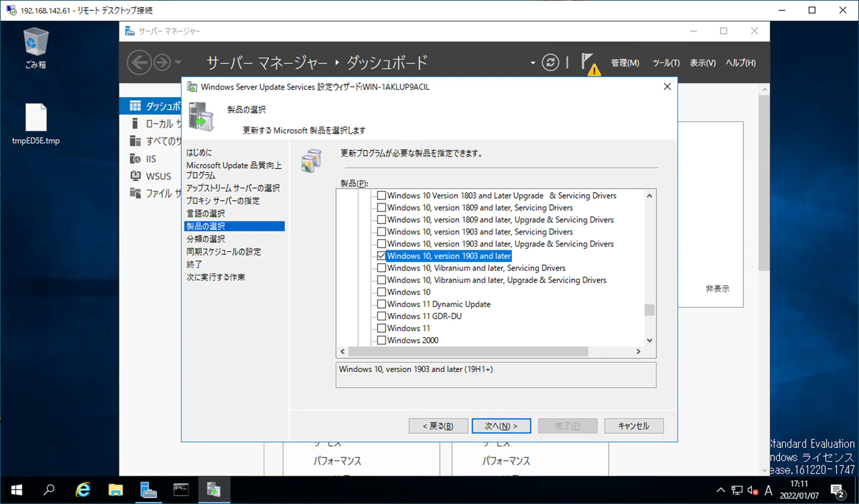The width and height of the screenshot is (859, 504).
Task: Open taskbar search
Action: [49, 490]
